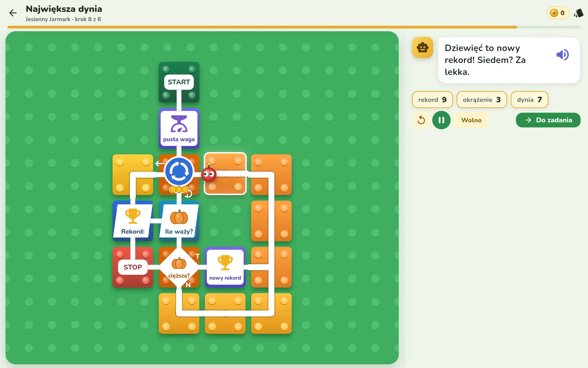
Task: Click the lesson progress bar
Action: click(x=294, y=27)
